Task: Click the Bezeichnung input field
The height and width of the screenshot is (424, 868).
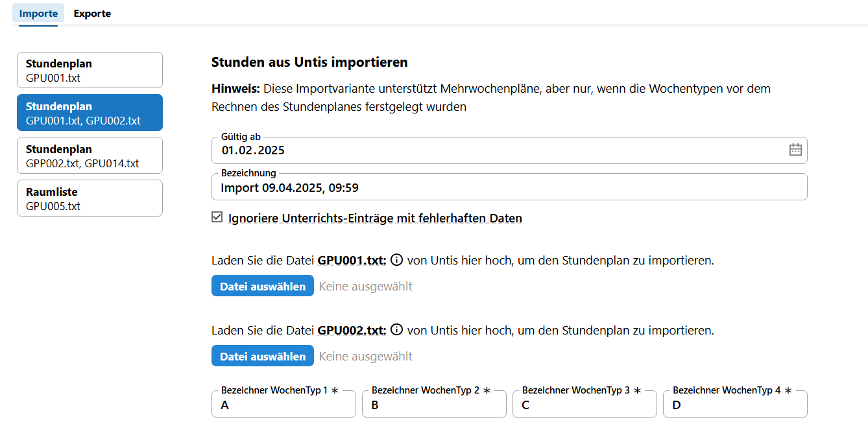Action: pyautogui.click(x=454, y=187)
